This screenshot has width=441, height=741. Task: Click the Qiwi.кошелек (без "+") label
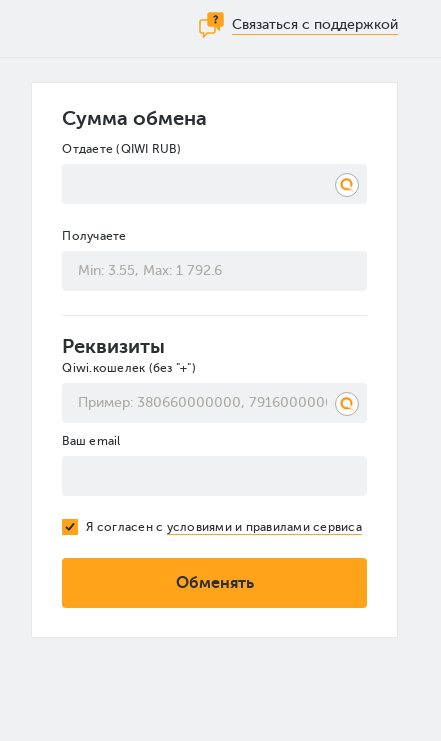[x=129, y=368]
